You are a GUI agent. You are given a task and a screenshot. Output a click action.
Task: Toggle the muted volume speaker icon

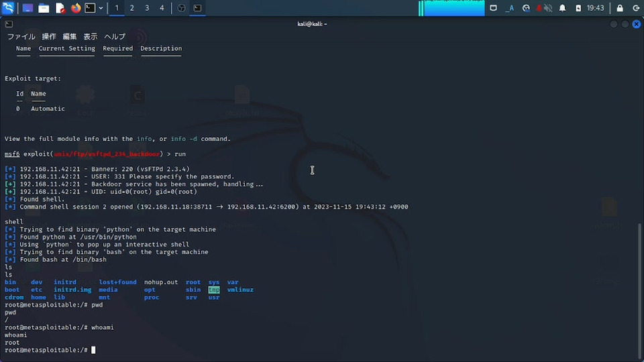point(548,8)
